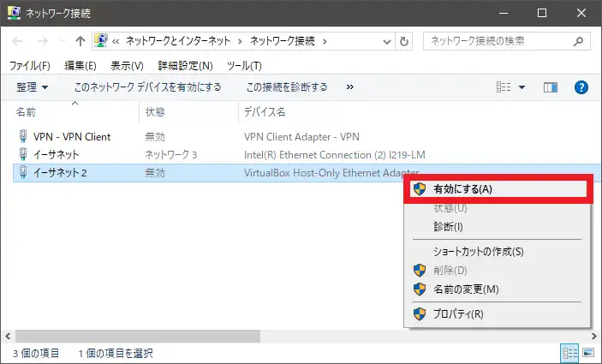Select ネットワークとインターネット breadcrumb

tap(178, 41)
